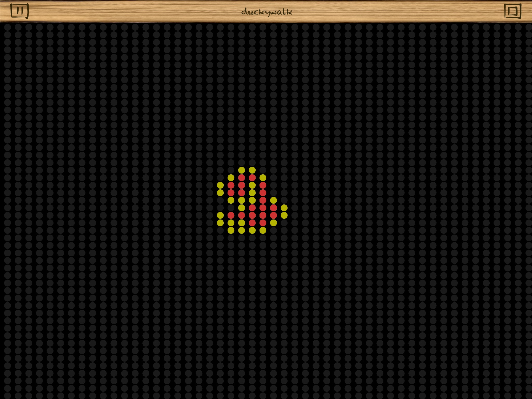Click the square frame icon in the top bar

click(513, 11)
